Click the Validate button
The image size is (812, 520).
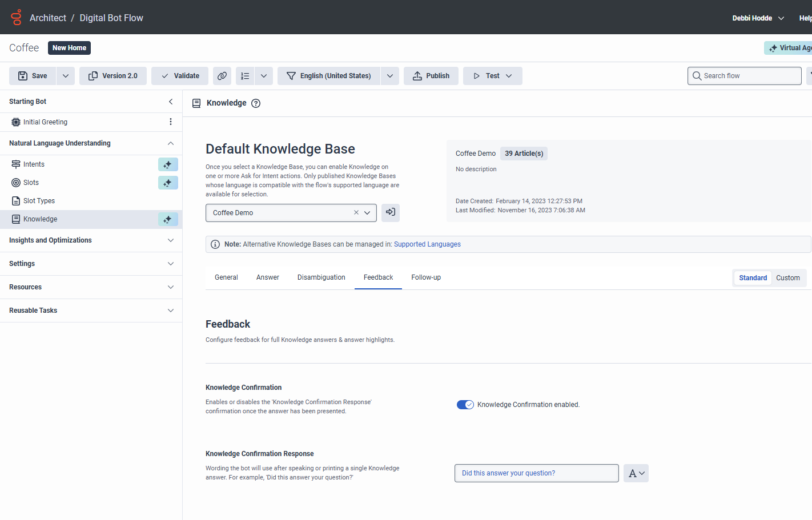pos(180,76)
